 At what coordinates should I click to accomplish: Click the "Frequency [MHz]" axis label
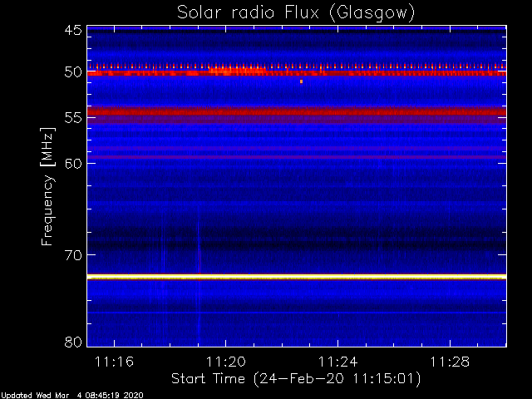point(47,186)
